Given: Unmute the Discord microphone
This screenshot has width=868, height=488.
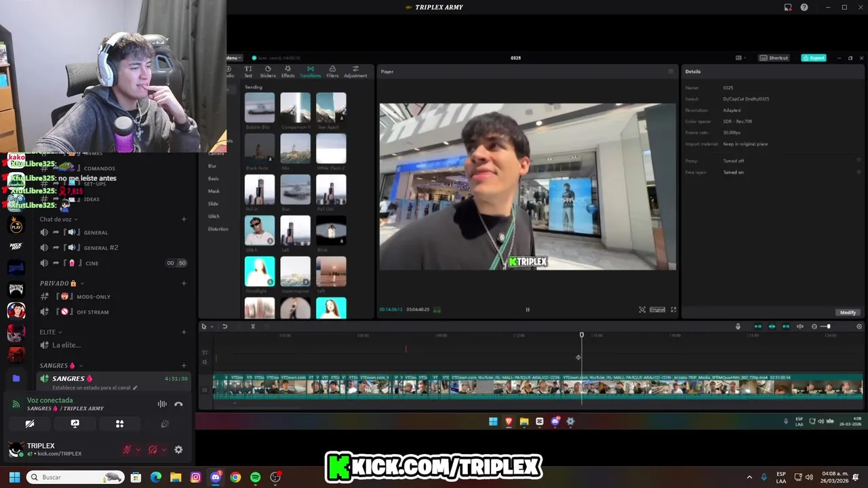Looking at the screenshot, I should click(127, 449).
